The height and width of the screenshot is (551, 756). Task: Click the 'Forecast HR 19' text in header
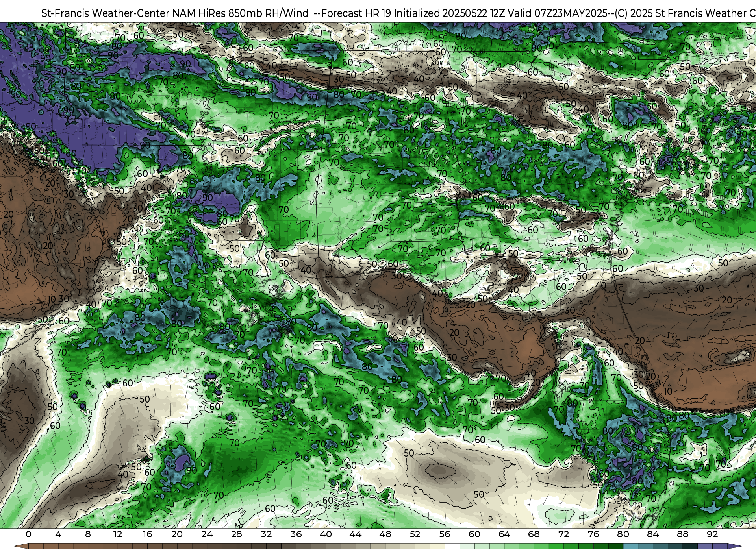[x=356, y=13]
